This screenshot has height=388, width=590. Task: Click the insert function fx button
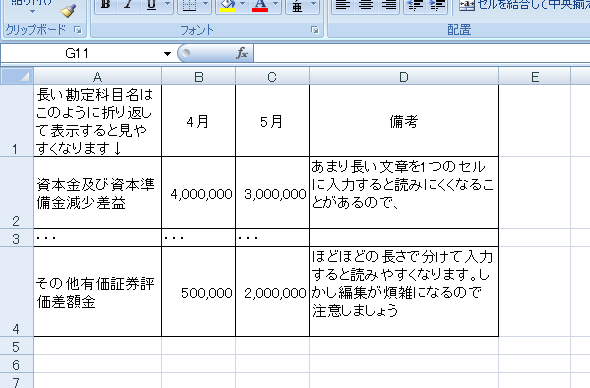click(x=242, y=53)
